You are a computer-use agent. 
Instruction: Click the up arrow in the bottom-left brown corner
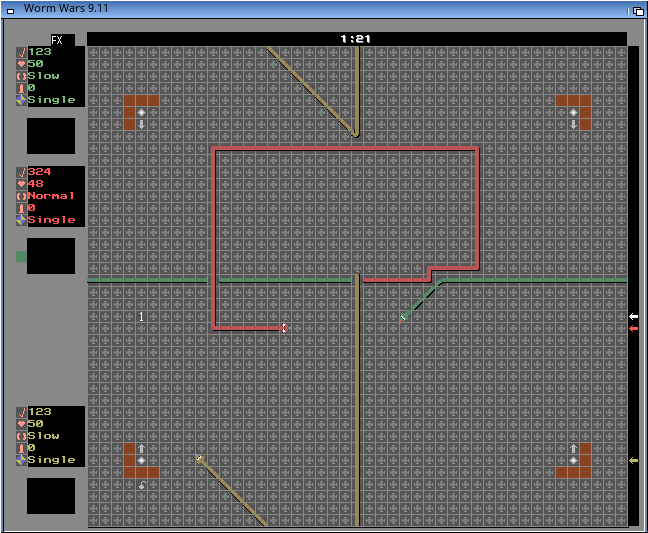click(141, 448)
